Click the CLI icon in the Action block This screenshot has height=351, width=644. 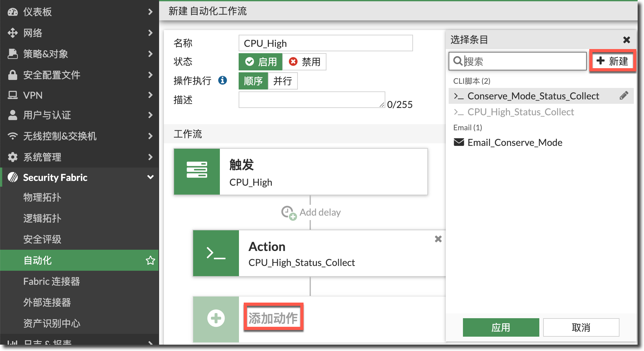click(x=216, y=253)
